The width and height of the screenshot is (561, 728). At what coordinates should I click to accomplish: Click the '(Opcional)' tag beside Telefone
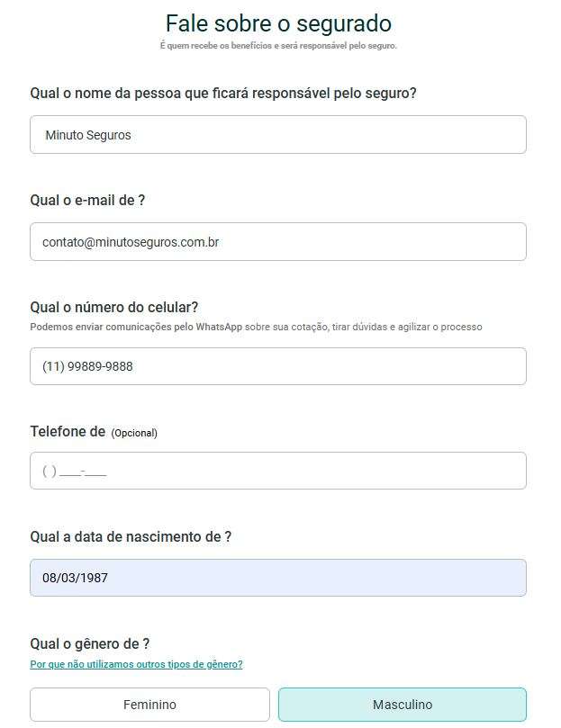(x=134, y=433)
